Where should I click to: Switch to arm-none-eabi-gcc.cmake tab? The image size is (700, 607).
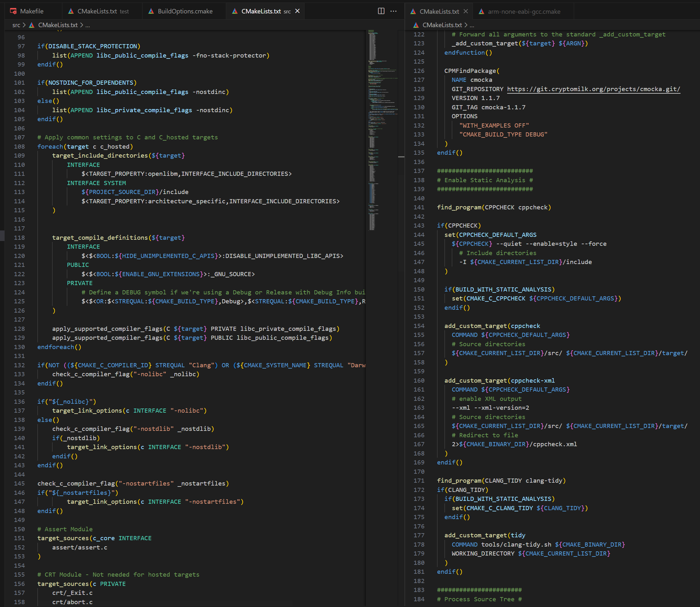coord(524,12)
